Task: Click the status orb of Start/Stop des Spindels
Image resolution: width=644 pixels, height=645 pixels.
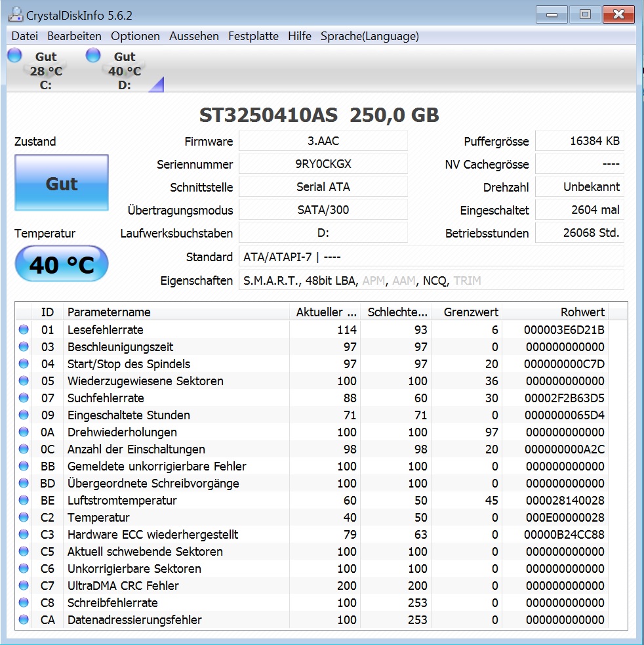Action: 24,364
